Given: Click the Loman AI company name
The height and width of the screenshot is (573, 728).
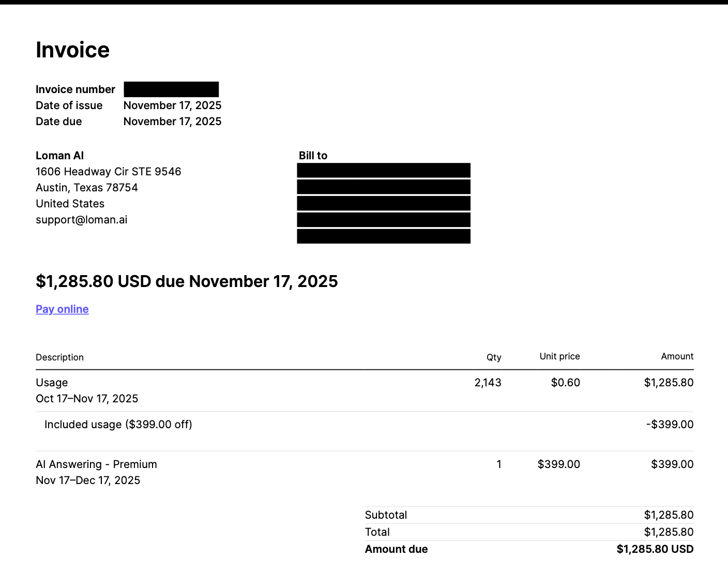Looking at the screenshot, I should pyautogui.click(x=59, y=156).
